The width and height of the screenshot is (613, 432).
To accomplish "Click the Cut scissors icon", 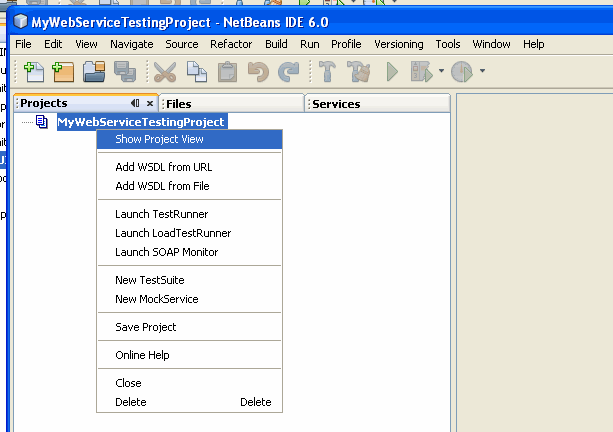I will [165, 72].
